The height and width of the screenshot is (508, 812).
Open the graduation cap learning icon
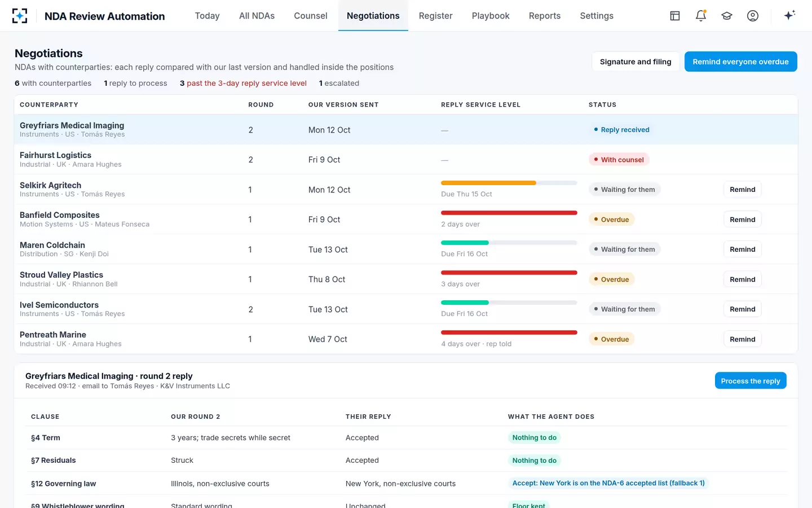(727, 16)
